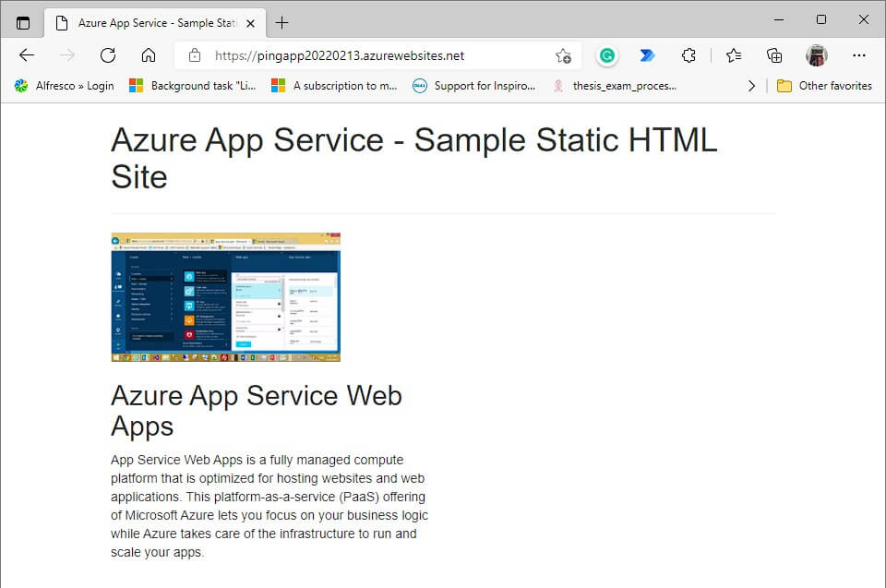
Task: Open a new tab with the plus button
Action: click(x=282, y=22)
